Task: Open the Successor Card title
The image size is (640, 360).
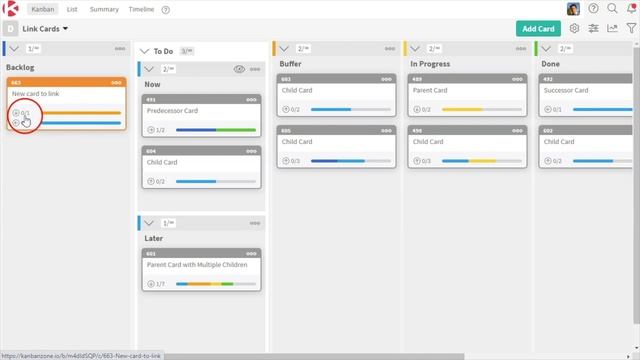Action: (566, 90)
